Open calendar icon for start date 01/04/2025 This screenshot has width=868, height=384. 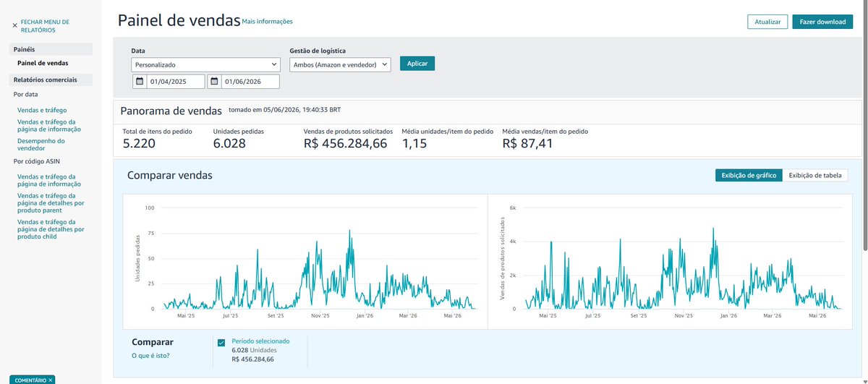[140, 82]
